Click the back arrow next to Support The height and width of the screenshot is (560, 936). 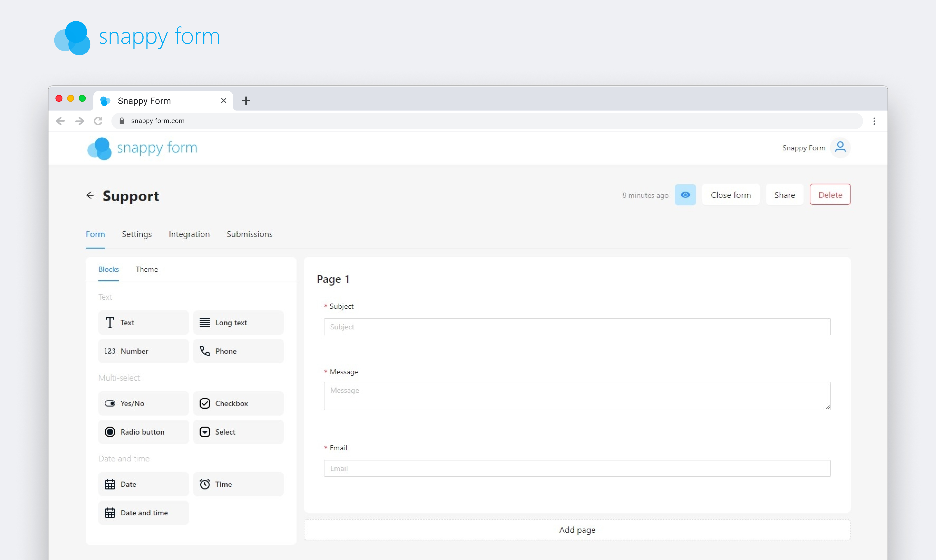tap(90, 195)
